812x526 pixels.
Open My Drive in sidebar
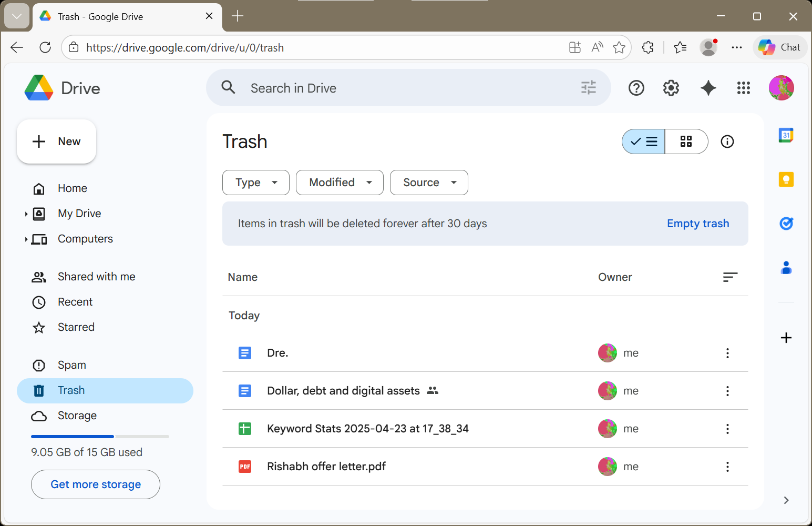tap(79, 214)
